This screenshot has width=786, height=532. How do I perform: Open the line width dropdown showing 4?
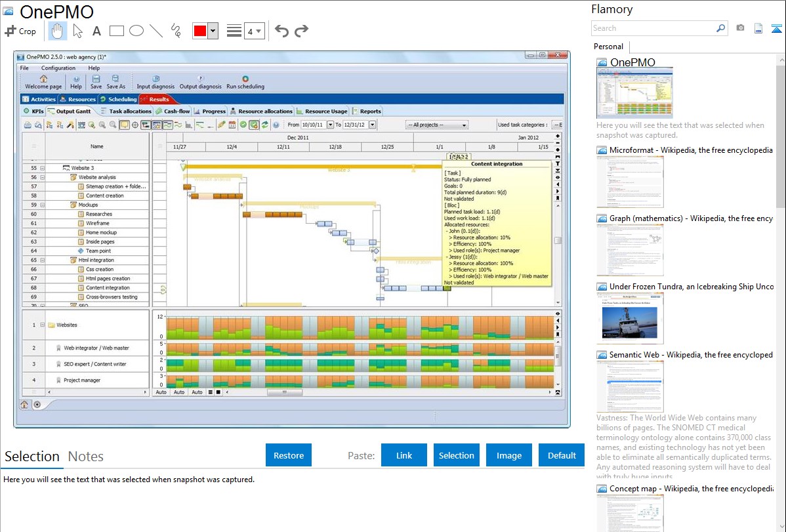coord(254,31)
